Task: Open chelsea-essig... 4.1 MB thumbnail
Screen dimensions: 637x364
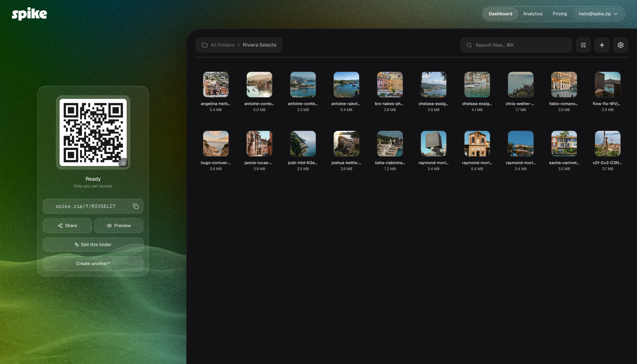Action: (477, 85)
